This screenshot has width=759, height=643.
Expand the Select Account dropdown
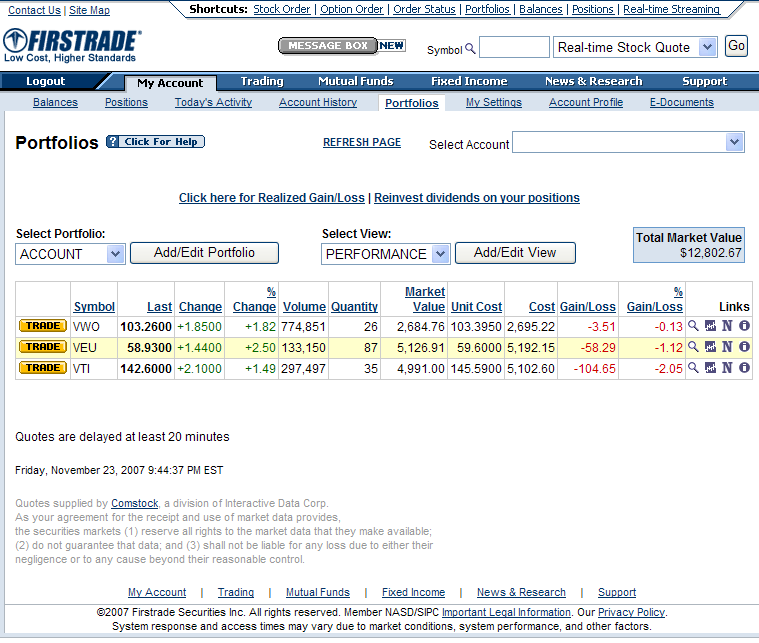click(735, 142)
